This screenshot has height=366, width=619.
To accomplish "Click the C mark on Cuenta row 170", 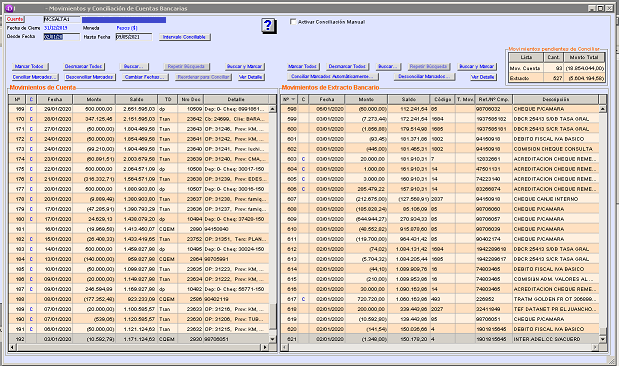I will 31,119.
